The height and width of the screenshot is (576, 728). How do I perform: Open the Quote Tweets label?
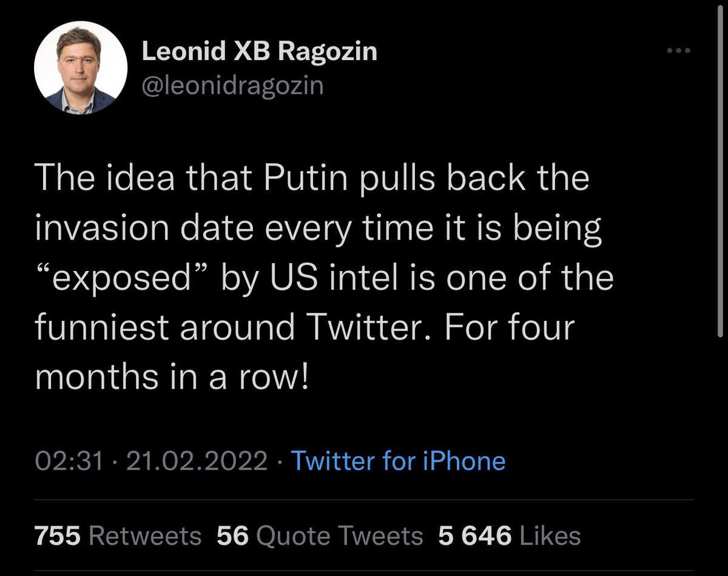click(340, 536)
